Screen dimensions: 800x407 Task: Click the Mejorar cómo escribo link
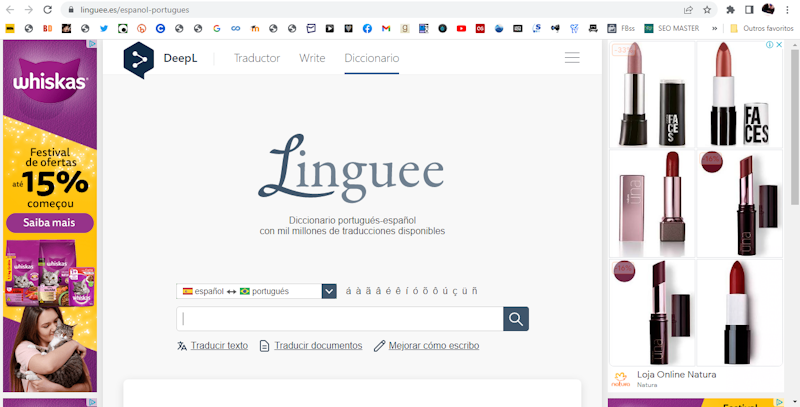tap(434, 346)
